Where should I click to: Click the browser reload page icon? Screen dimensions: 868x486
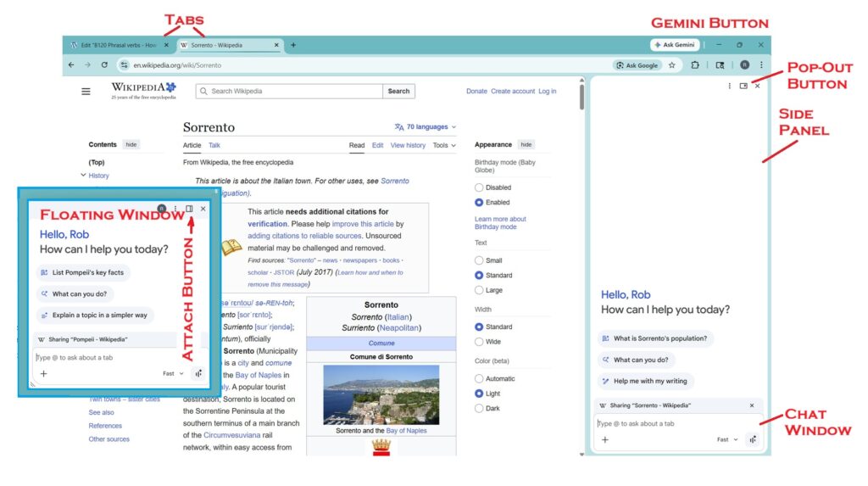104,64
